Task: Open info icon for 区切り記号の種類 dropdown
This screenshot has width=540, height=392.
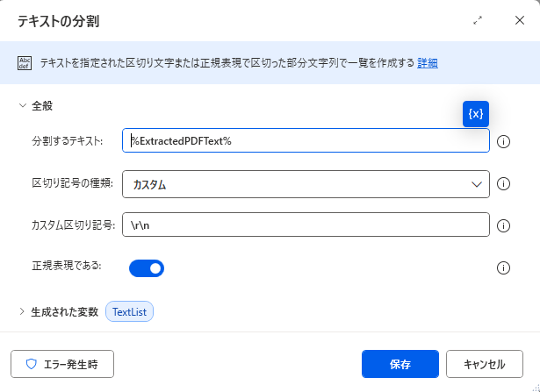Action: [x=503, y=184]
